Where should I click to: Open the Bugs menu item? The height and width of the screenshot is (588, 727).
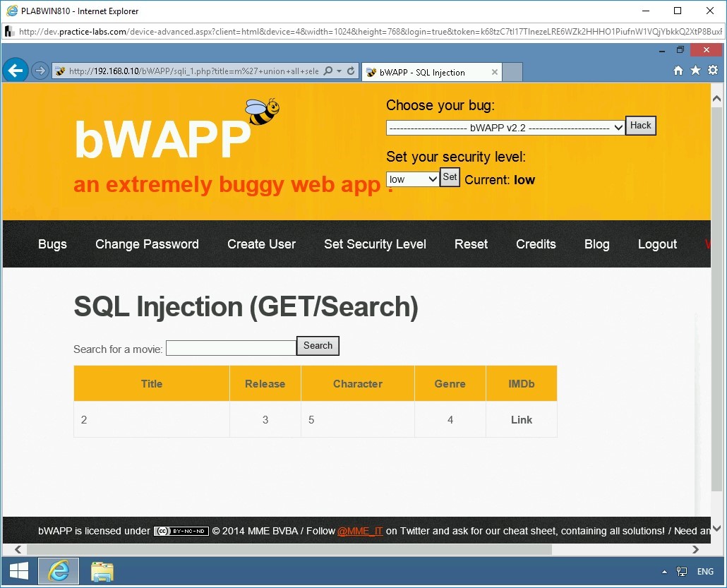pyautogui.click(x=52, y=244)
